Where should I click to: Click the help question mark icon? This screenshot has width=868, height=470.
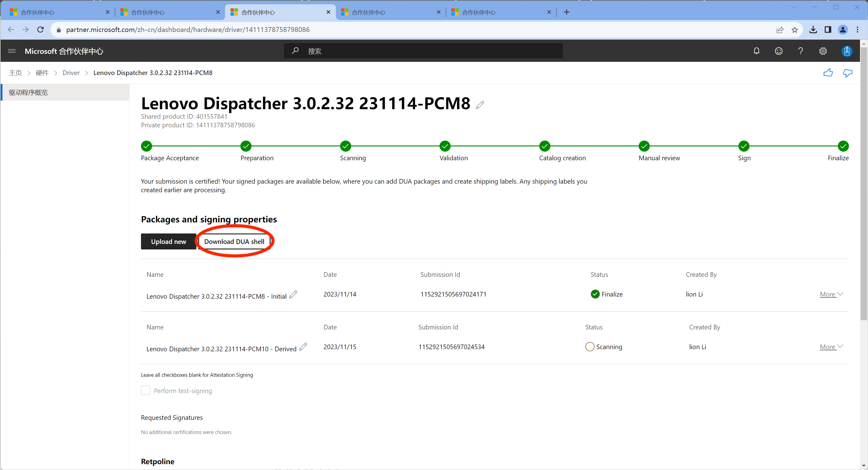(x=801, y=51)
